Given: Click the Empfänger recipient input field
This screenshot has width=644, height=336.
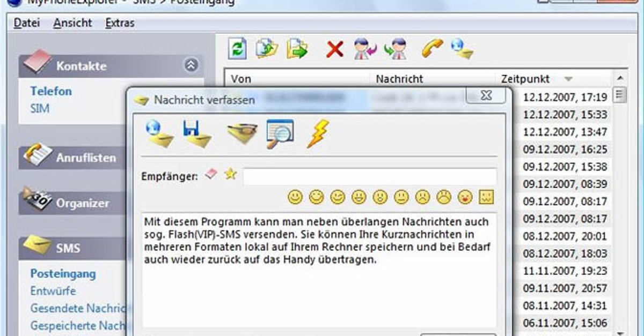Looking at the screenshot, I should tap(369, 176).
